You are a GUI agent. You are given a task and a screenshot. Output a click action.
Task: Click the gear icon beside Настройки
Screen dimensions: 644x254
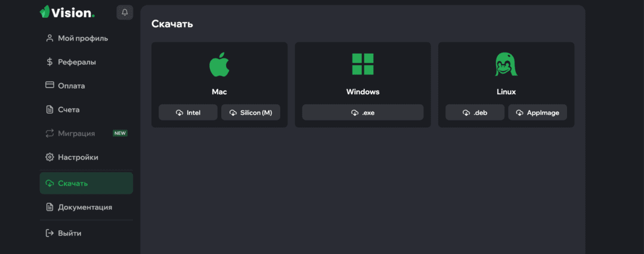point(49,157)
